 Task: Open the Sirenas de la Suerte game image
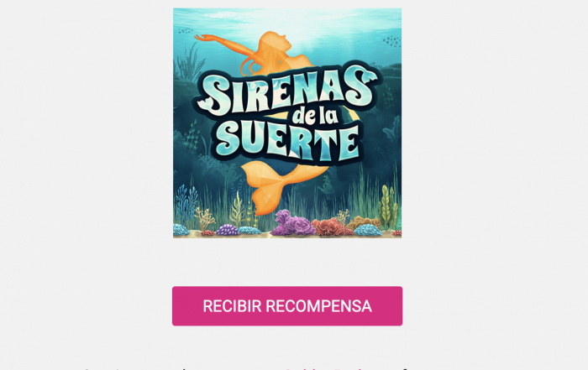point(287,123)
